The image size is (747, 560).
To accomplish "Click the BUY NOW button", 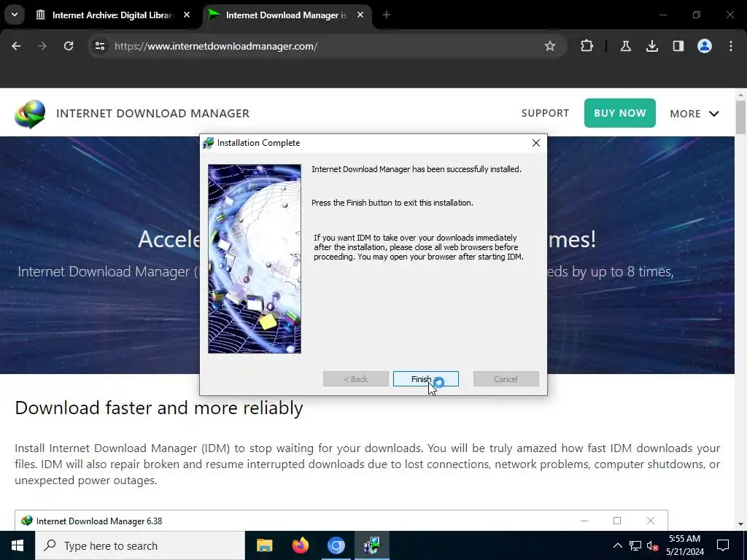I will pos(620,113).
